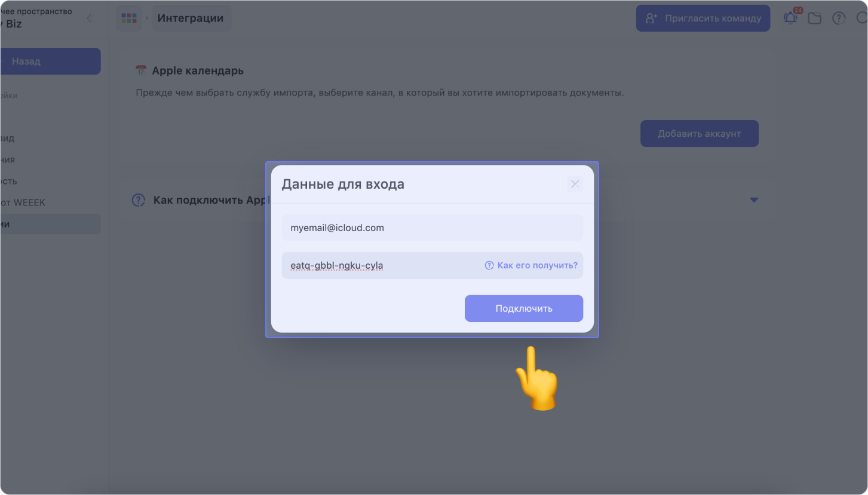Open the Как его получить? link

531,265
